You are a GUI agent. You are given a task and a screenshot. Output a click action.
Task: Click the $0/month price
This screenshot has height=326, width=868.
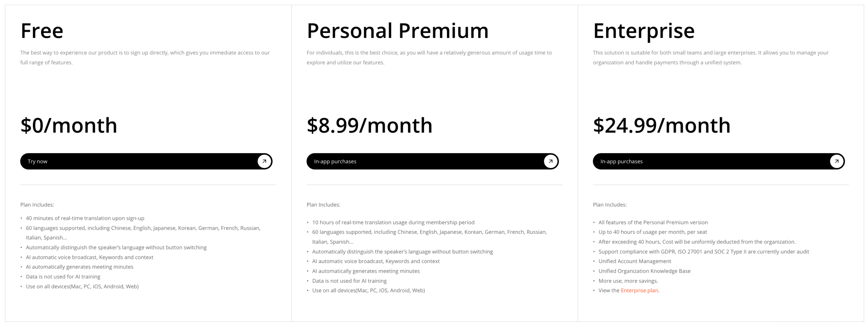pyautogui.click(x=69, y=125)
